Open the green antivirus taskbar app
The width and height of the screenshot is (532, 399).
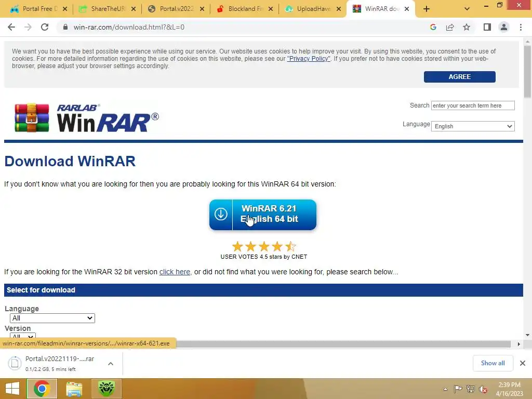(x=106, y=389)
